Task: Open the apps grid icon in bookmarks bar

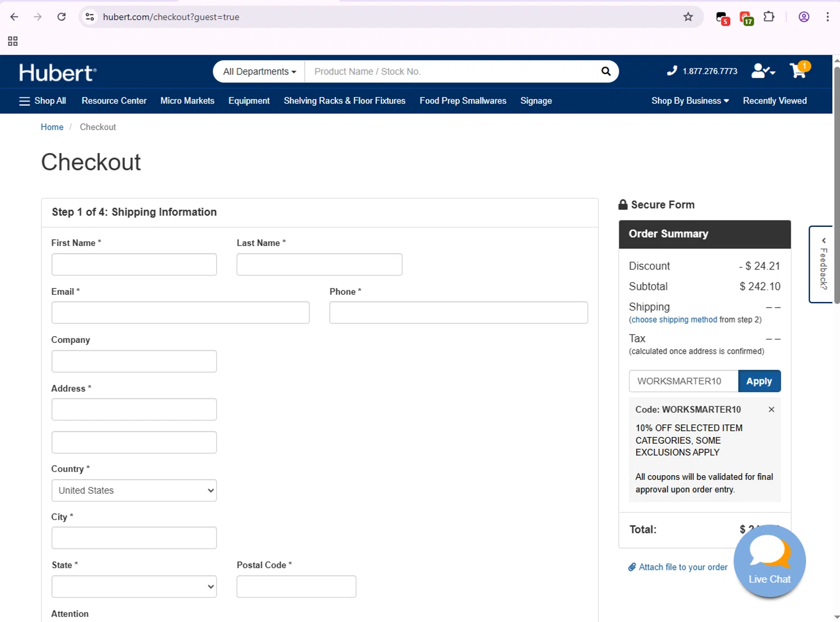Action: tap(13, 41)
